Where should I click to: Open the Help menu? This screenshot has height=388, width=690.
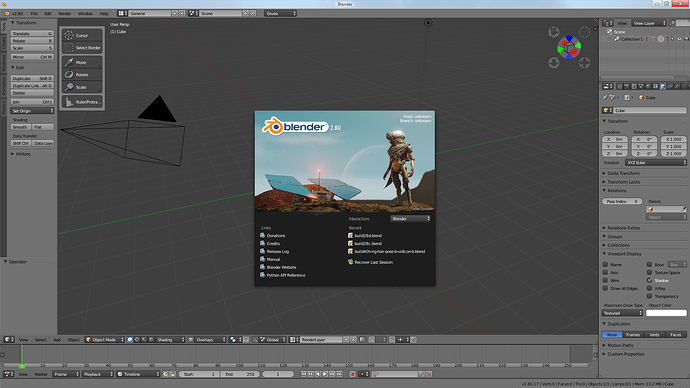[x=104, y=14]
